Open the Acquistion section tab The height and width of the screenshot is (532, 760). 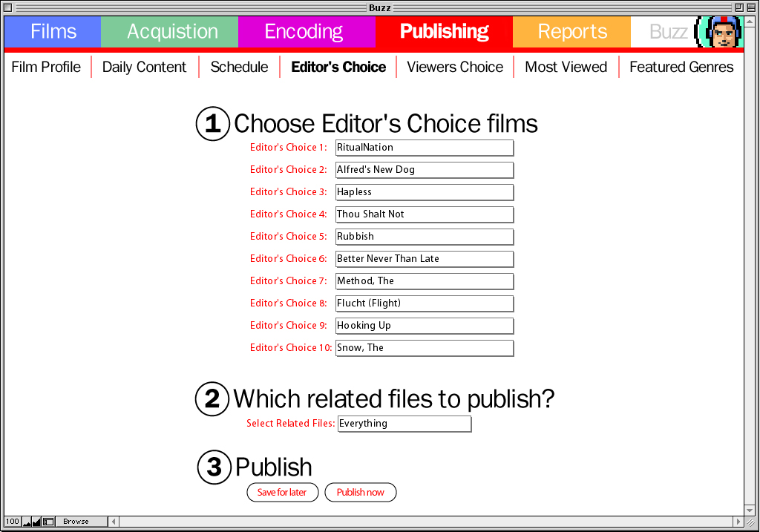(x=170, y=31)
